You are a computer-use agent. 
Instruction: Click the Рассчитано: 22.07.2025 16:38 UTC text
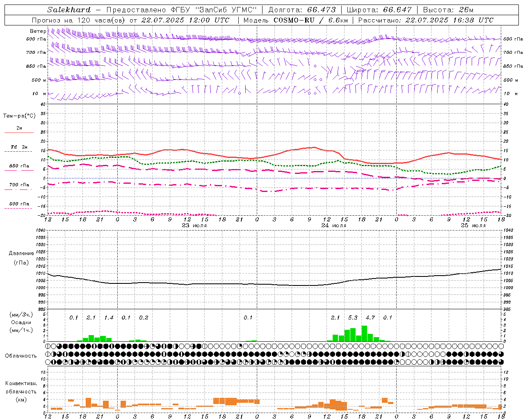[426, 20]
